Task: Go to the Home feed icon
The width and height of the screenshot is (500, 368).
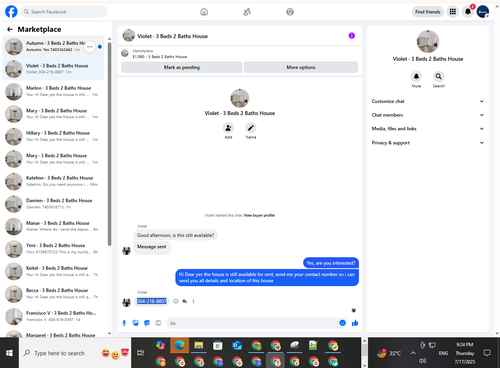Action: (x=204, y=12)
